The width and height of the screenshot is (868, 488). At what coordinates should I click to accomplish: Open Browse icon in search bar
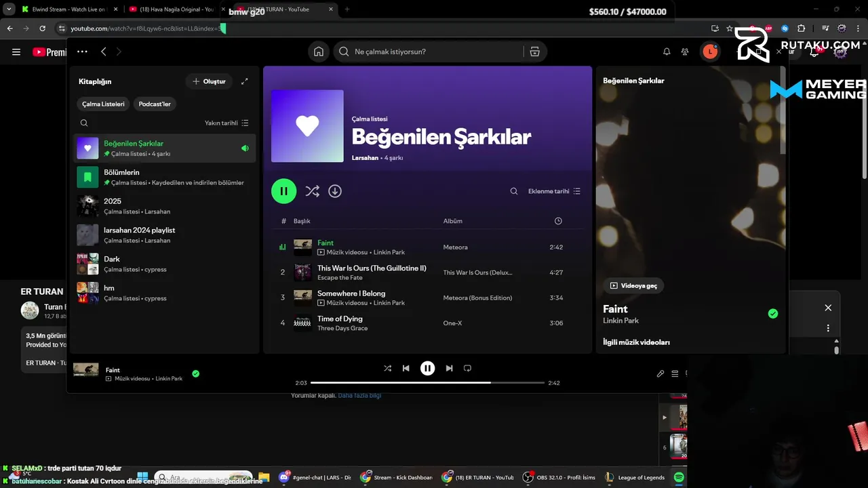point(535,52)
